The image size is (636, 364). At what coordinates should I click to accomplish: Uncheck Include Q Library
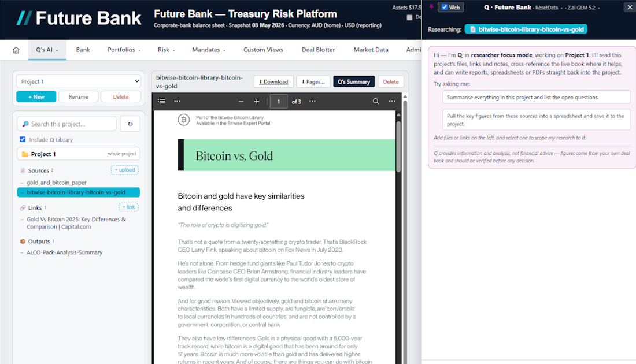(x=23, y=139)
